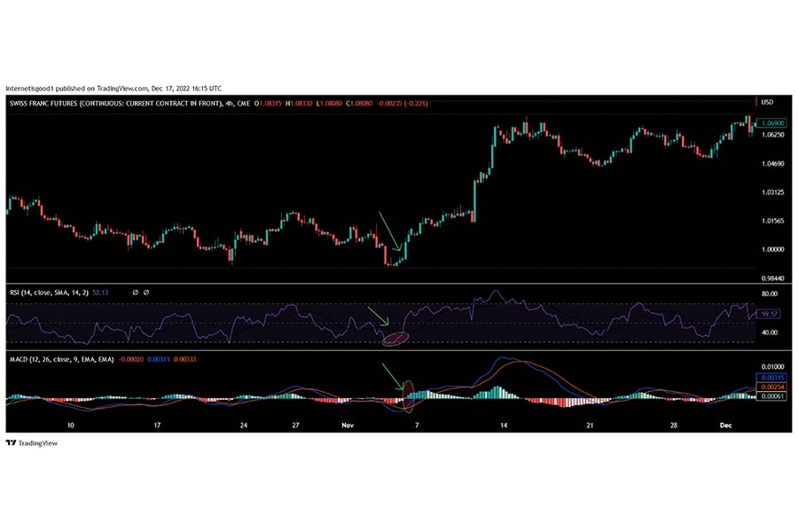The height and width of the screenshot is (532, 798).
Task: Click the change value -0.00235 (-0.22%)
Action: click(x=402, y=104)
